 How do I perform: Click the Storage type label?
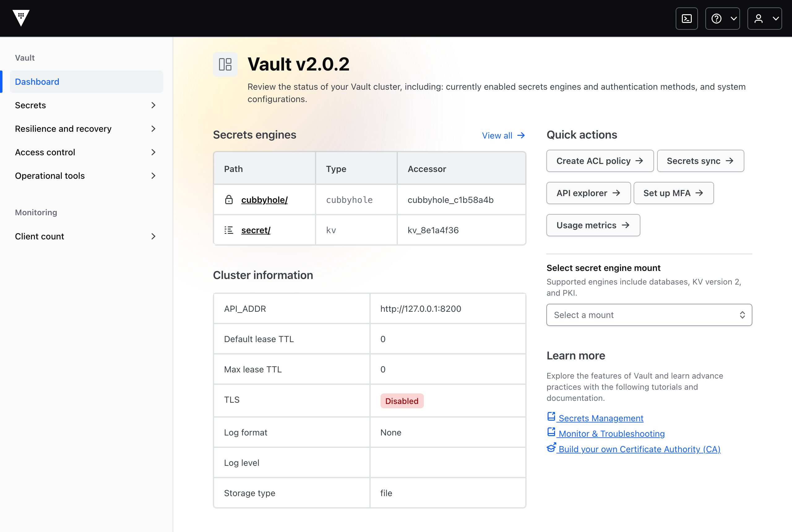(x=249, y=493)
